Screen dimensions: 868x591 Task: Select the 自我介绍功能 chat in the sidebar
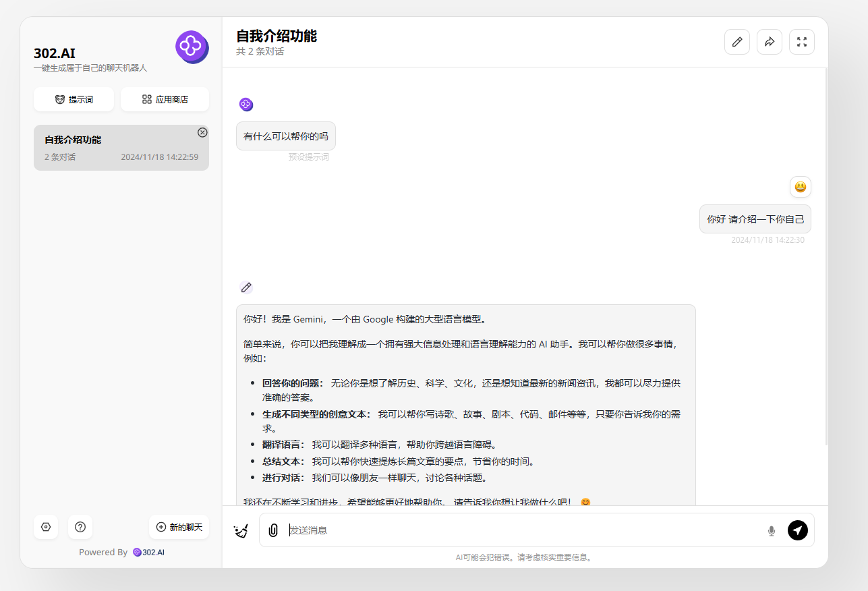tap(121, 148)
